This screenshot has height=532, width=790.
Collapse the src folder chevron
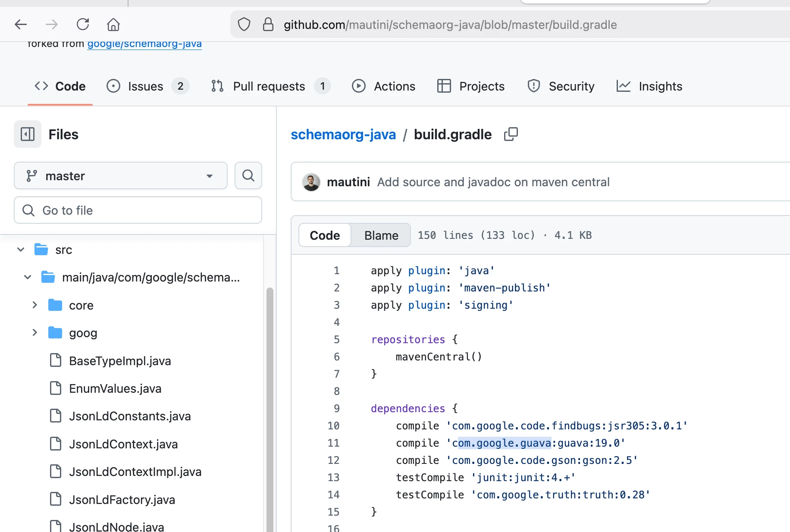(20, 250)
